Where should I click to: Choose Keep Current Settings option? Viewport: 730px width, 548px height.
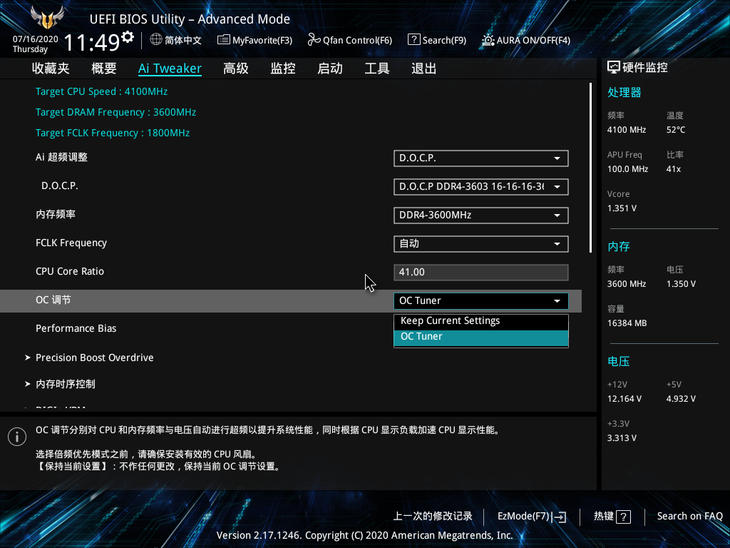(481, 321)
